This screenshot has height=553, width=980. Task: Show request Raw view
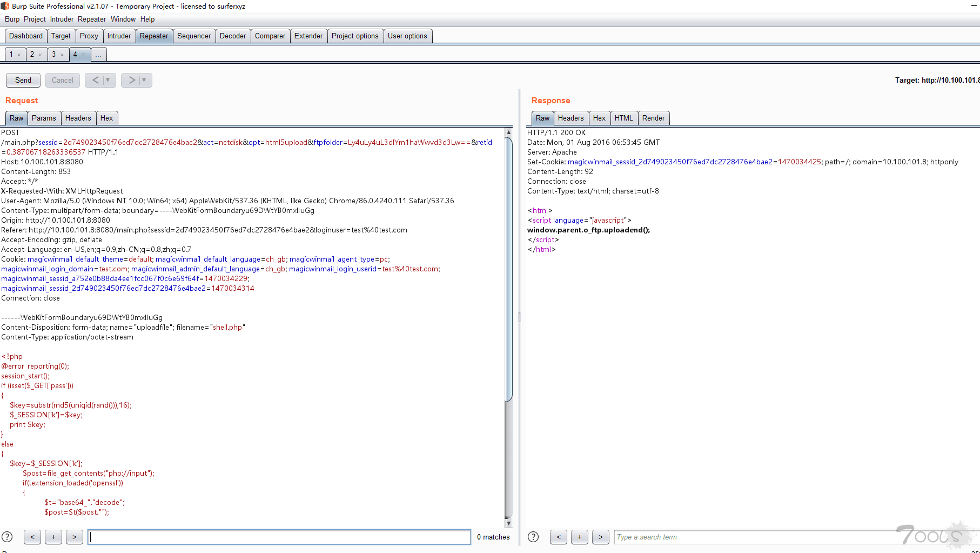(x=17, y=118)
